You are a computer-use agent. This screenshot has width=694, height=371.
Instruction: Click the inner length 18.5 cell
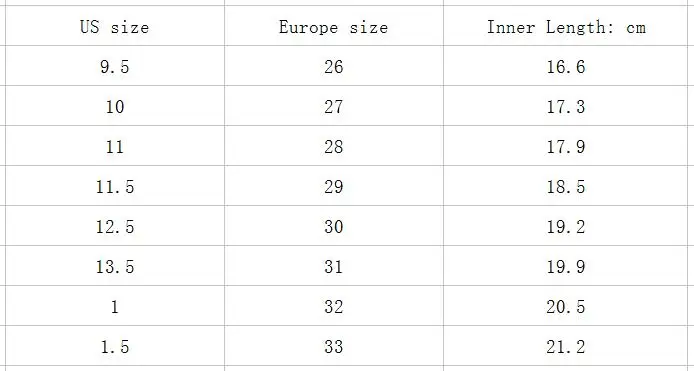tap(566, 186)
